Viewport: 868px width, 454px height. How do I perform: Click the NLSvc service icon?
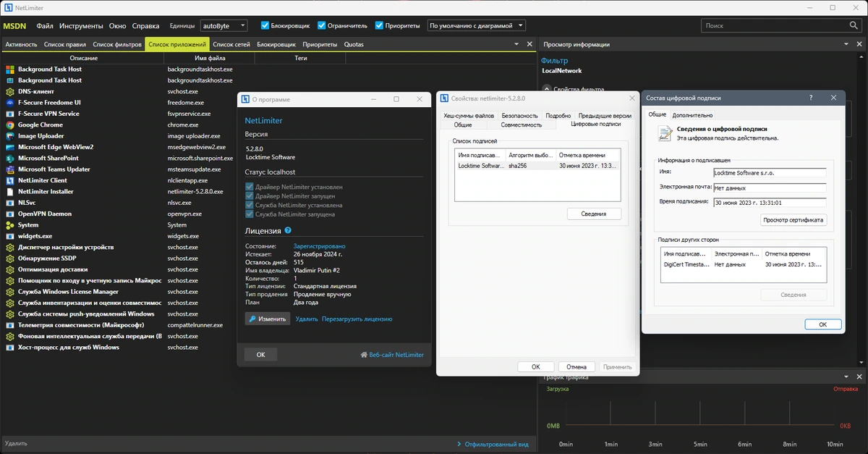[10, 203]
